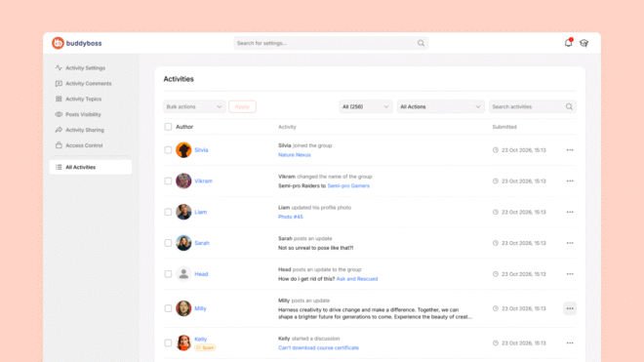Click Sarah's avatar
This screenshot has height=362, width=644.
tap(183, 243)
